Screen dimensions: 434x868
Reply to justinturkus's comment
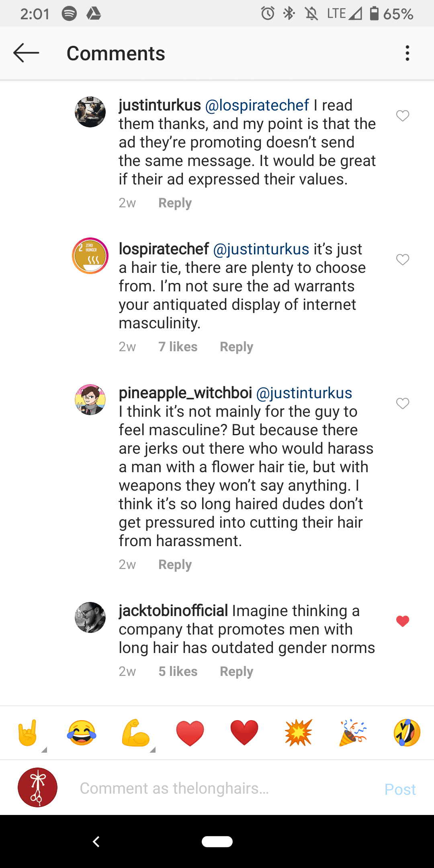tap(175, 203)
